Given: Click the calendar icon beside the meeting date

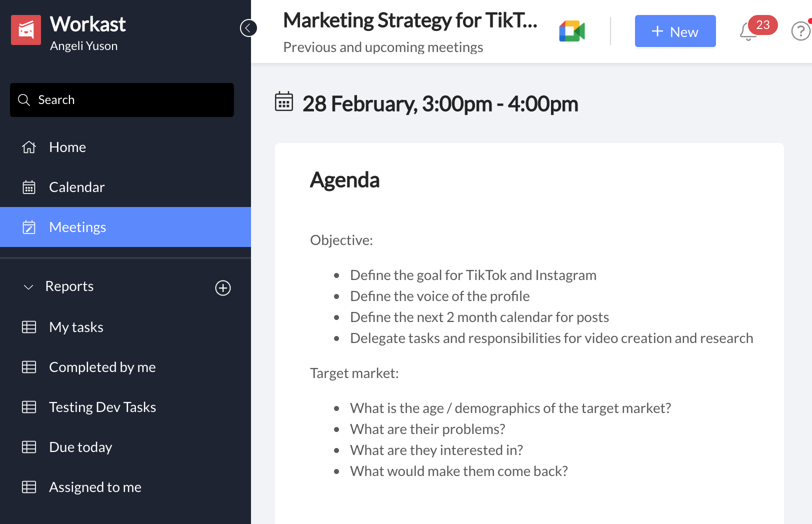Looking at the screenshot, I should click(284, 103).
